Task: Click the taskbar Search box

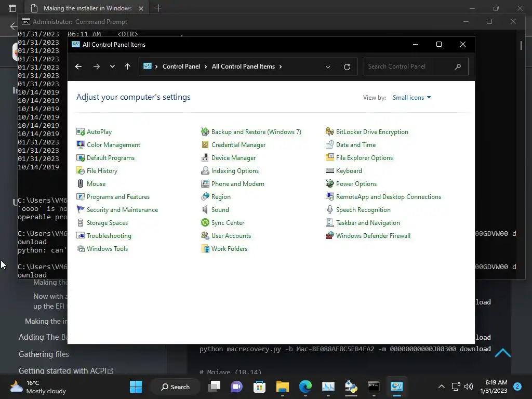Action: pyautogui.click(x=175, y=387)
